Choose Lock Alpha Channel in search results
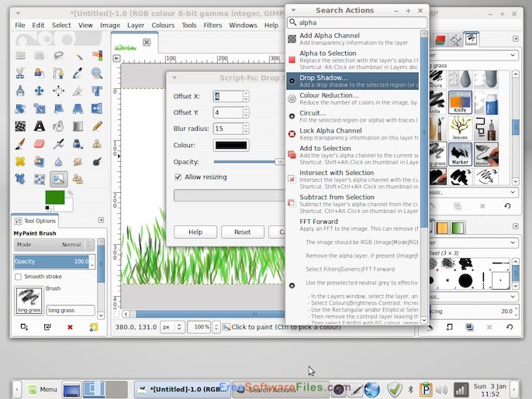The image size is (532, 399). coord(352,134)
